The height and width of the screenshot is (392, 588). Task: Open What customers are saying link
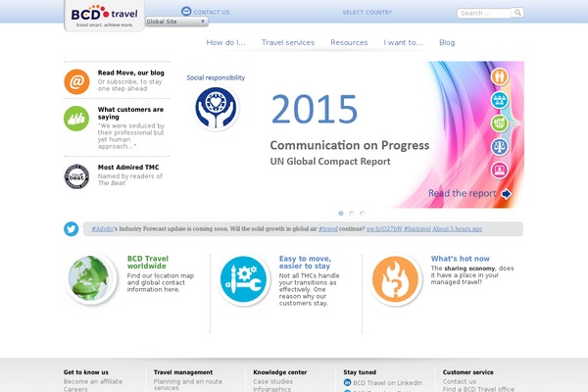[x=130, y=113]
